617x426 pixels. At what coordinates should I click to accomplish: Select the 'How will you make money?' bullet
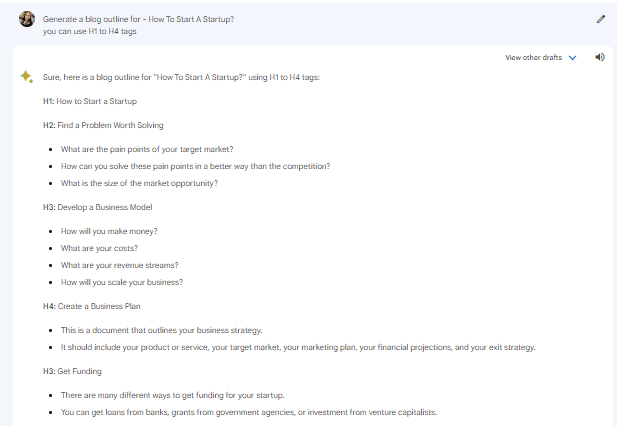(x=109, y=231)
